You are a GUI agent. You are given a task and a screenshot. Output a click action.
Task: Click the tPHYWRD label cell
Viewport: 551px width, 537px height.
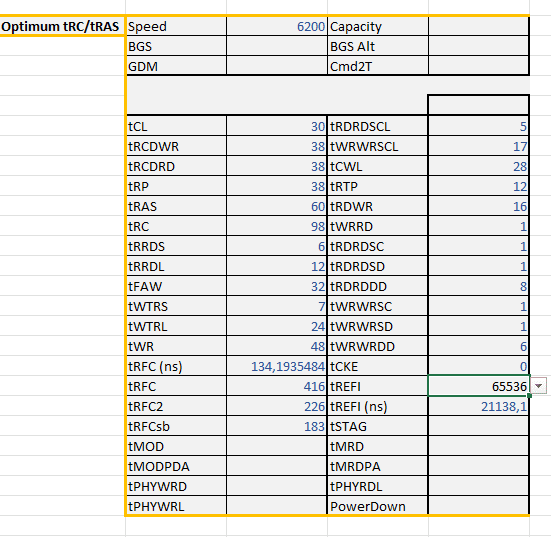(x=176, y=486)
